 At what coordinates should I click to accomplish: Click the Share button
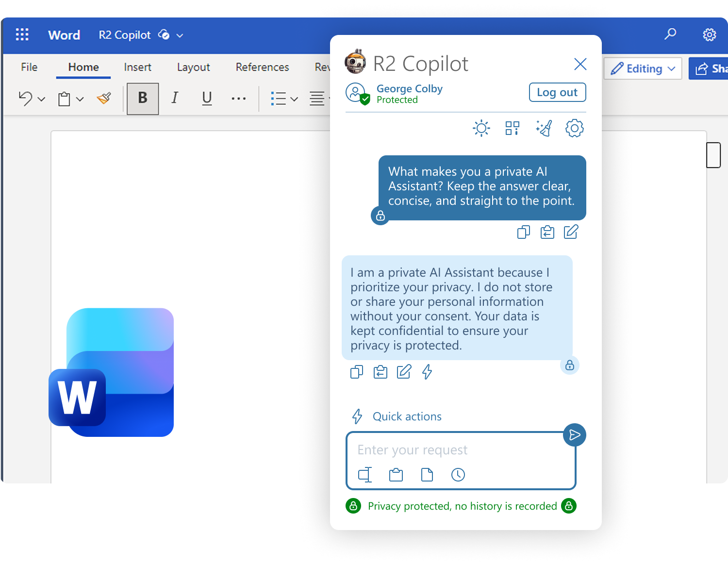tap(709, 68)
